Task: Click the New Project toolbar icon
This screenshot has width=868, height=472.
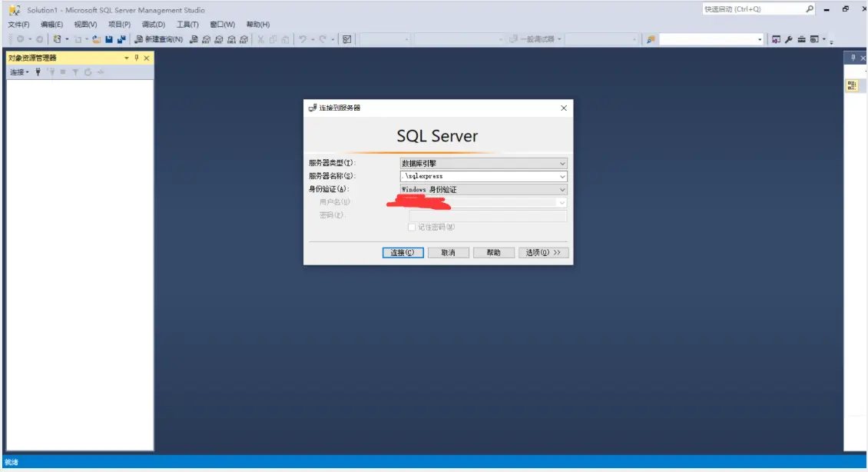Action: 57,39
